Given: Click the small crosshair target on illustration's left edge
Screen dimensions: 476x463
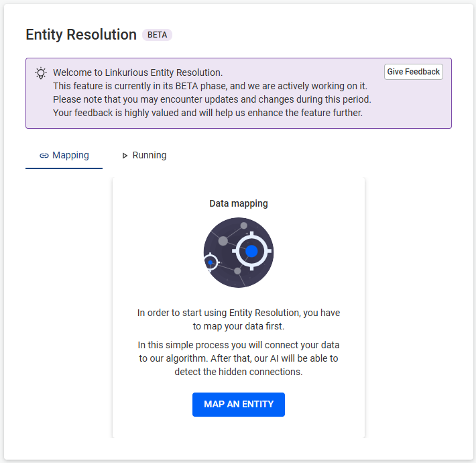Looking at the screenshot, I should [x=210, y=262].
